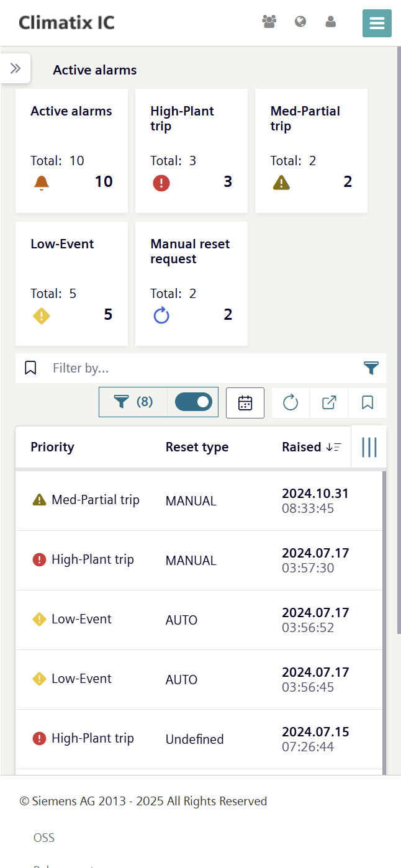Open the user profile icon
This screenshot has height=868, width=401.
pos(331,22)
